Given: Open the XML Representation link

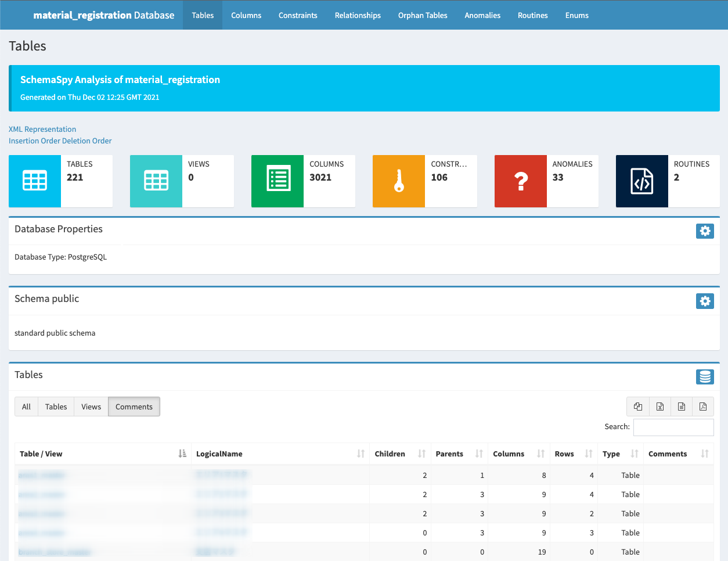Looking at the screenshot, I should pos(42,129).
